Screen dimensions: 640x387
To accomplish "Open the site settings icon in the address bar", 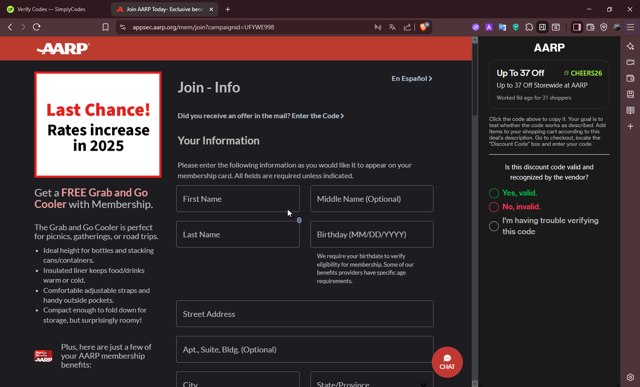I will pyautogui.click(x=122, y=27).
